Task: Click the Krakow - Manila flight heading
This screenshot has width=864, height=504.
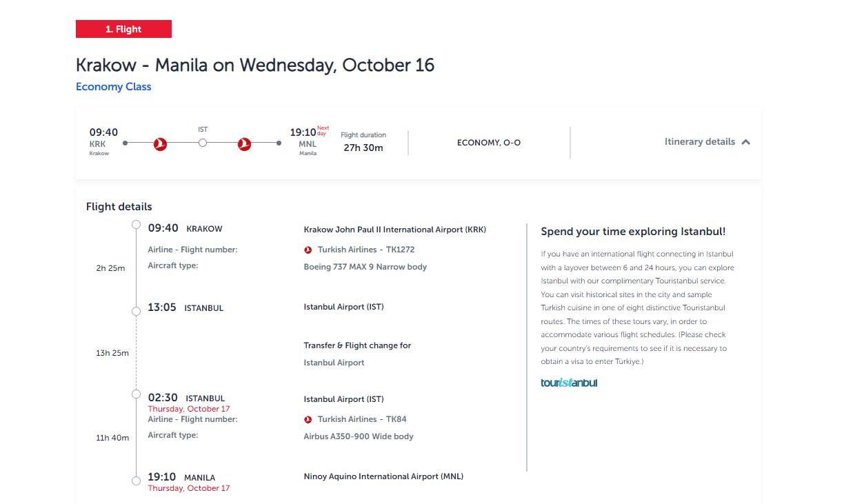Action: [255, 65]
